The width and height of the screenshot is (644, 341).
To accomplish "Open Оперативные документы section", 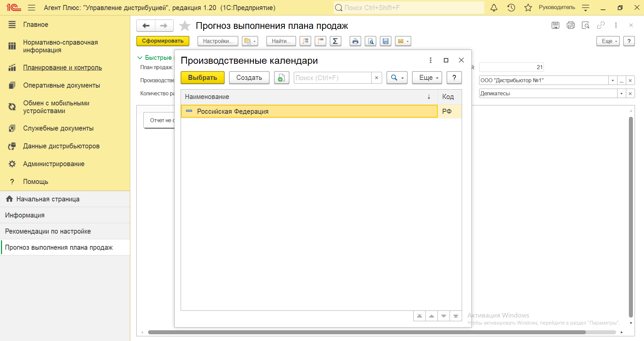I will click(61, 85).
